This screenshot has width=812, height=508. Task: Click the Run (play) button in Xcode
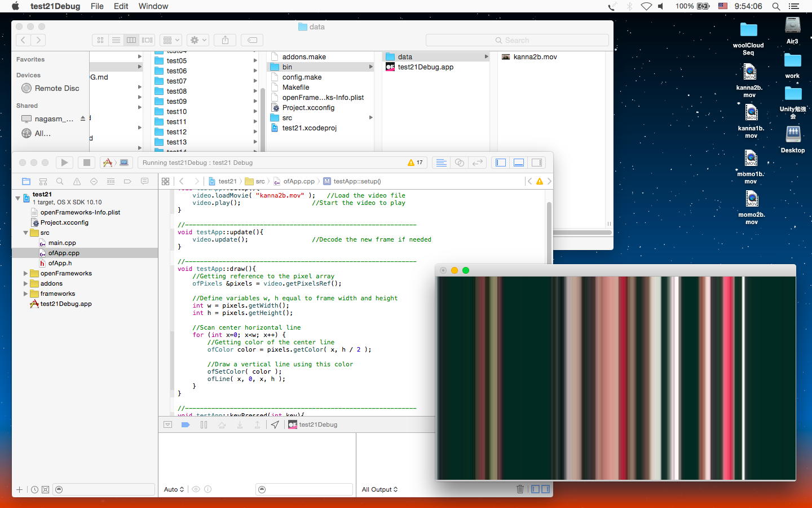(64, 163)
